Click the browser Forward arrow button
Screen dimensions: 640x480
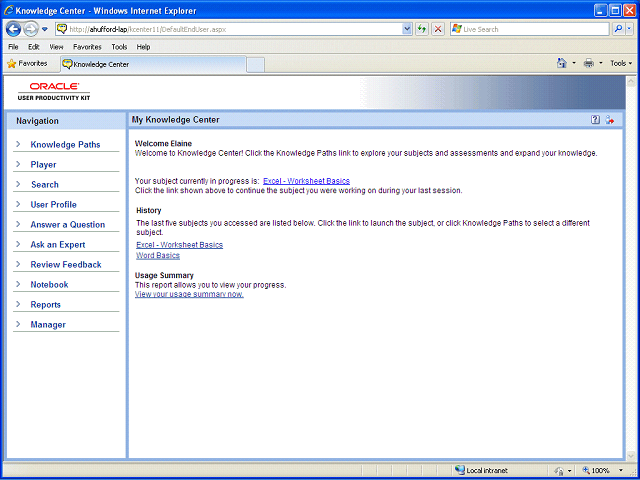coord(31,29)
